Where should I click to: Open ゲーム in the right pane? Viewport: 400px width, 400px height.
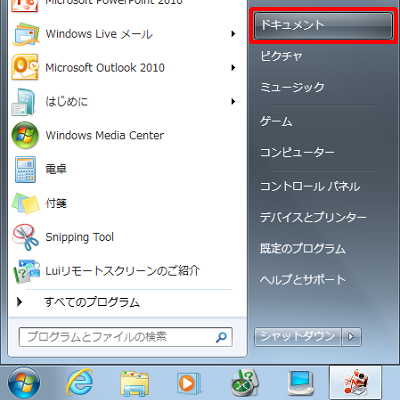[276, 121]
